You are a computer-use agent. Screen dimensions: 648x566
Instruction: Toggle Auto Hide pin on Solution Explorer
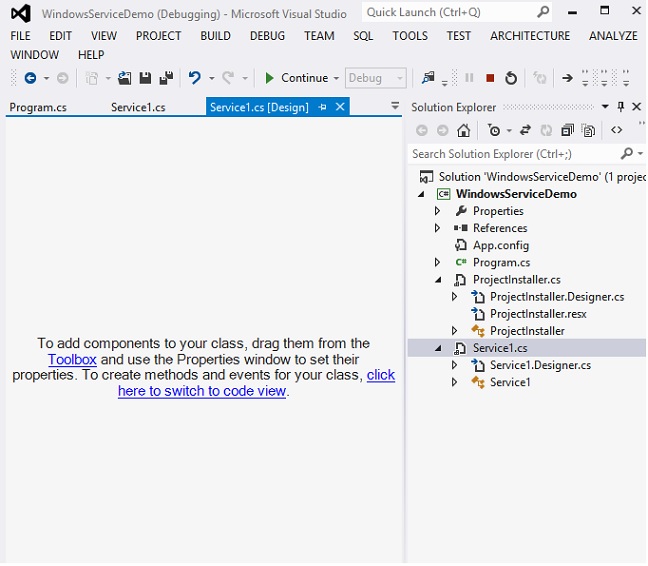click(x=620, y=107)
